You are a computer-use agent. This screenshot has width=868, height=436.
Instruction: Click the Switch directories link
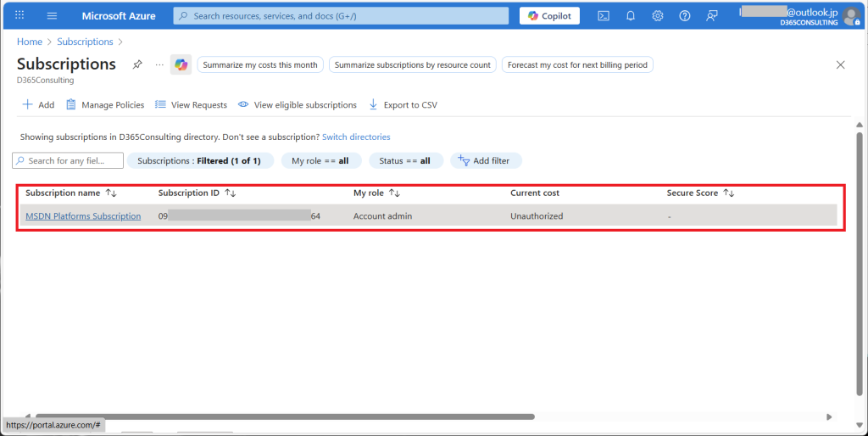point(356,137)
